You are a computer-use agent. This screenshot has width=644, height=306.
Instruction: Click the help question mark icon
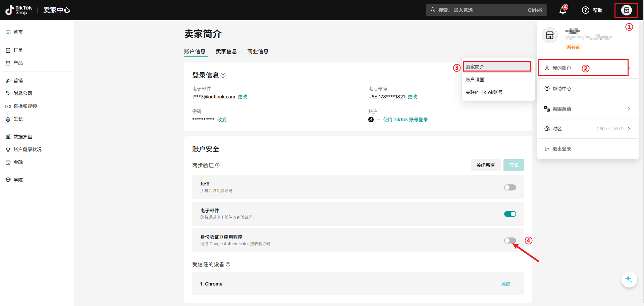[585, 10]
